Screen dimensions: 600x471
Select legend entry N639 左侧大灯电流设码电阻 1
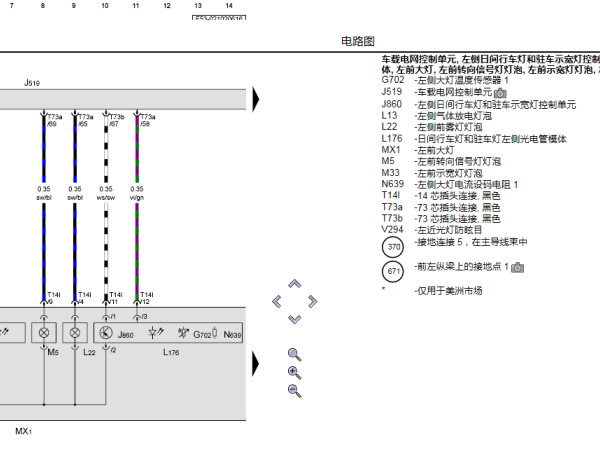pyautogui.click(x=450, y=184)
